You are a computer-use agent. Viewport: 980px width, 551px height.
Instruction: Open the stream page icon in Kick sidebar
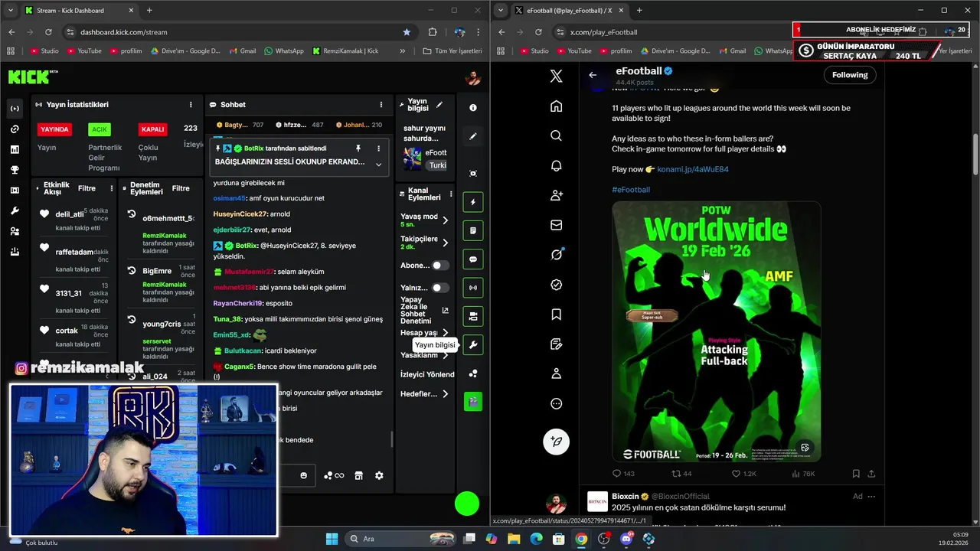[x=15, y=109]
